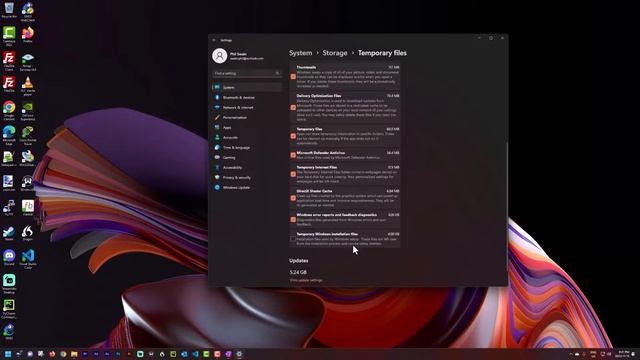Open Gaming settings section
This screenshot has width=640, height=360.
coord(247,158)
